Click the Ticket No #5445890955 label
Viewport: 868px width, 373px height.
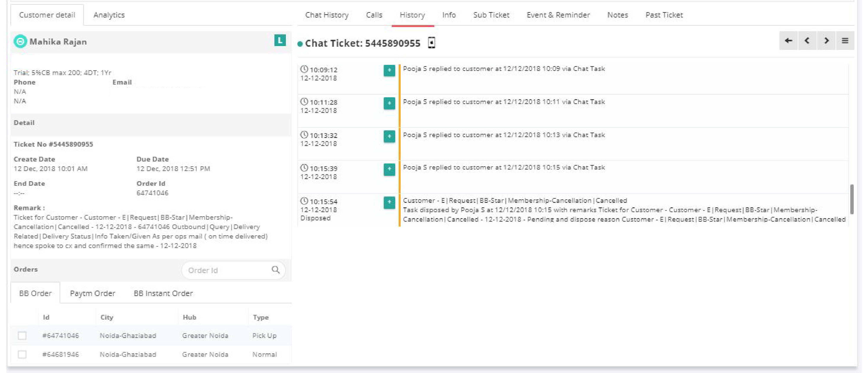click(53, 144)
